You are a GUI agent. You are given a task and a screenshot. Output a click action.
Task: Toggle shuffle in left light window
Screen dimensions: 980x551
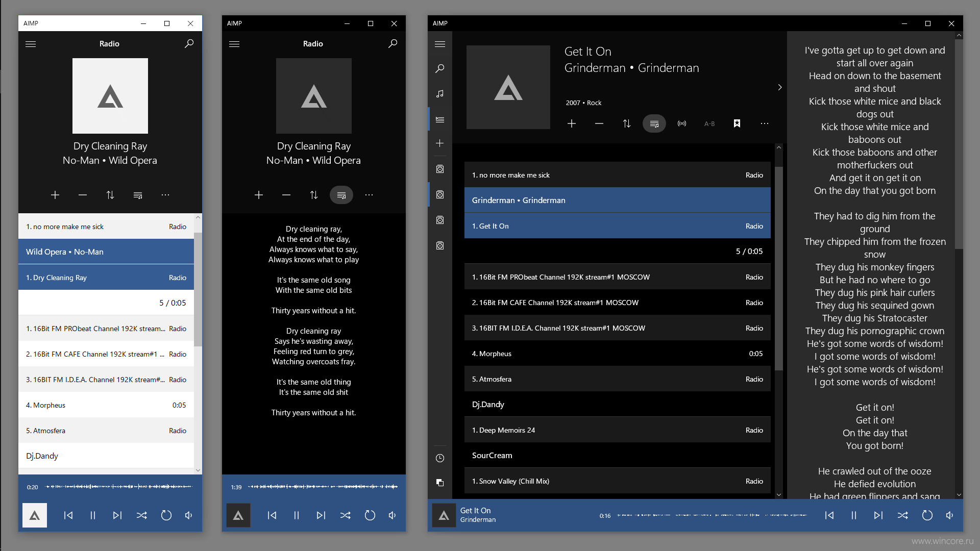(142, 515)
